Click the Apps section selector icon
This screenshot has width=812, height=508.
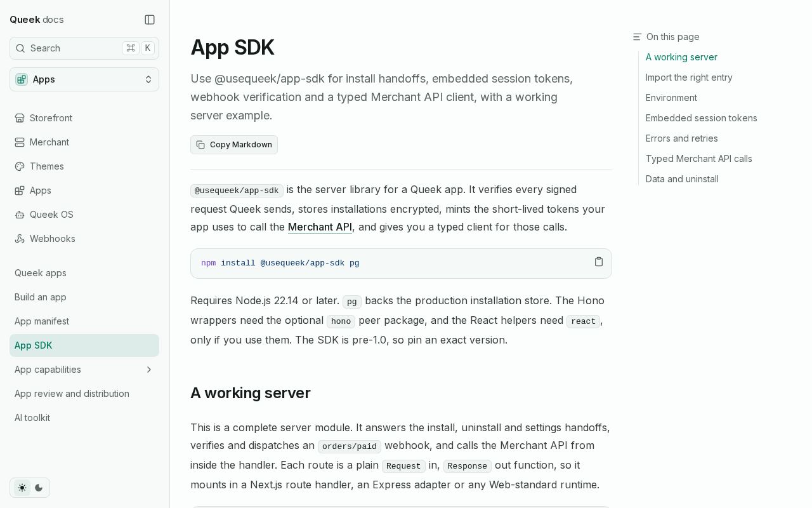point(22,79)
